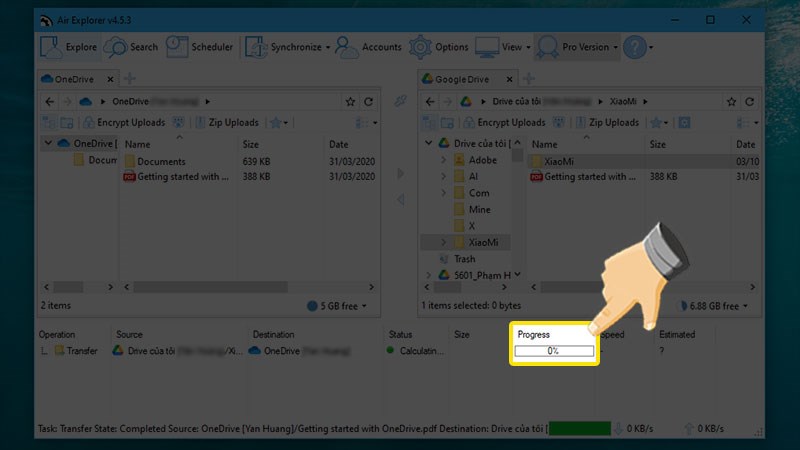Viewport: 800px width, 450px height.
Task: Open view mode dropdown in Google Drive pane
Action: pyautogui.click(x=748, y=122)
